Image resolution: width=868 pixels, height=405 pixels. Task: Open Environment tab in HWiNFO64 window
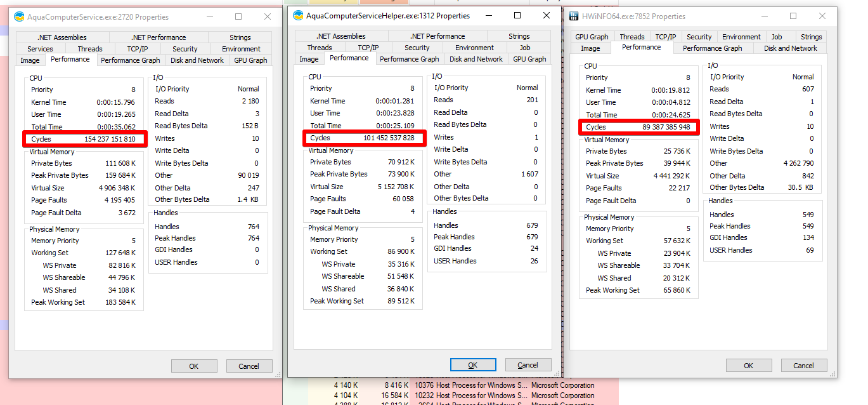click(x=742, y=37)
